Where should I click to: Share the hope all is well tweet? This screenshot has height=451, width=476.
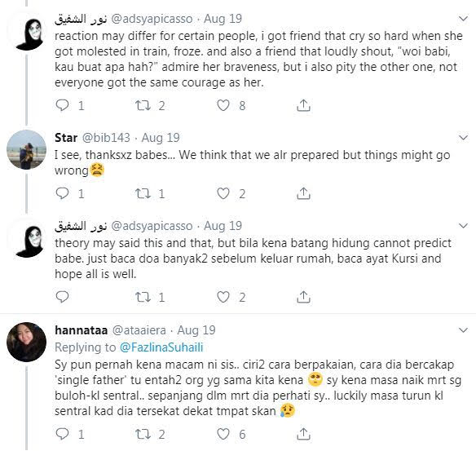click(303, 296)
